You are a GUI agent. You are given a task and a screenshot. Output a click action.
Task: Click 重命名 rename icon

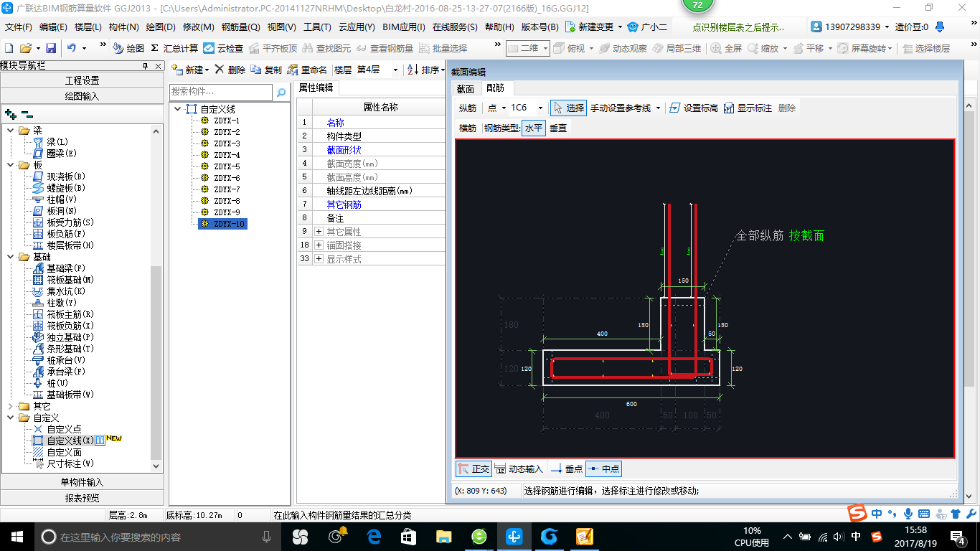(307, 70)
